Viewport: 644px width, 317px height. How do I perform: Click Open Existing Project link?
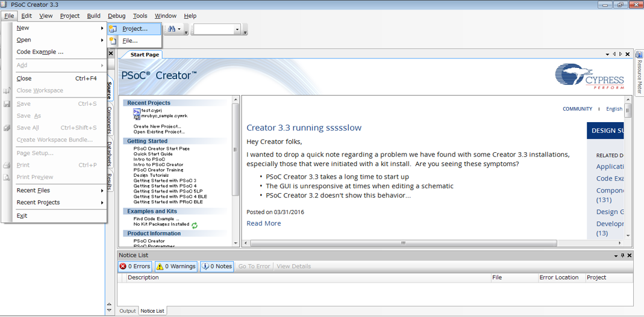tap(159, 132)
